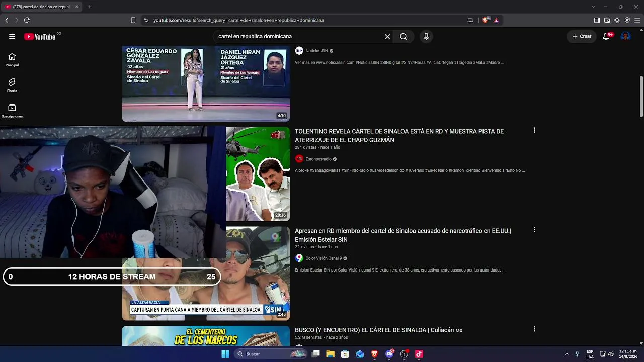Open Discord from the taskbar
This screenshot has height=362, width=644.
(389, 354)
